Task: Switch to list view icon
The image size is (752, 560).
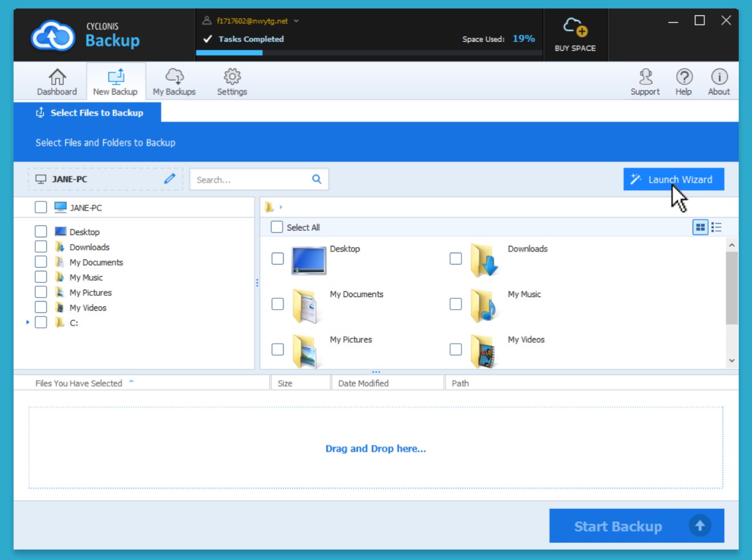Action: 717,228
